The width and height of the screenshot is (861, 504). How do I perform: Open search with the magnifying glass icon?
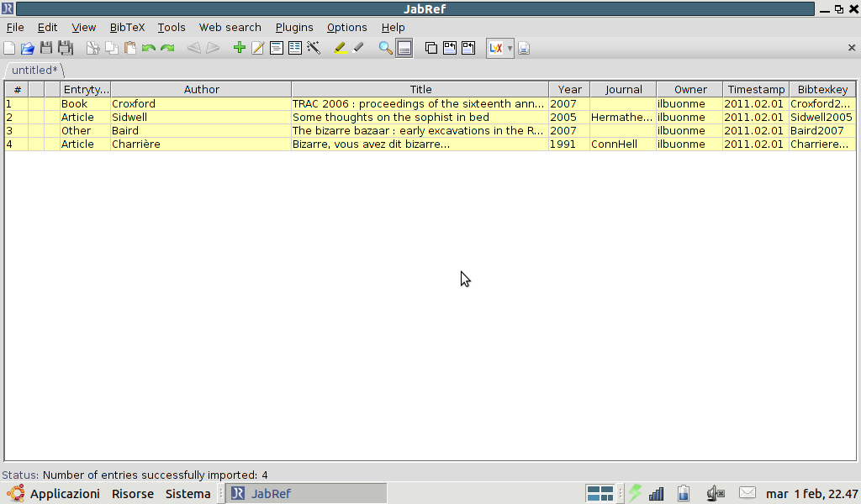[385, 48]
